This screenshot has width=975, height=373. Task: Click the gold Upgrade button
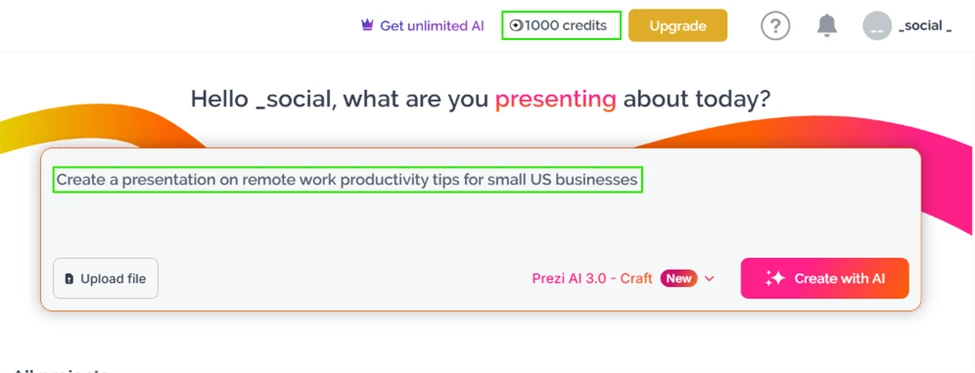coord(678,25)
